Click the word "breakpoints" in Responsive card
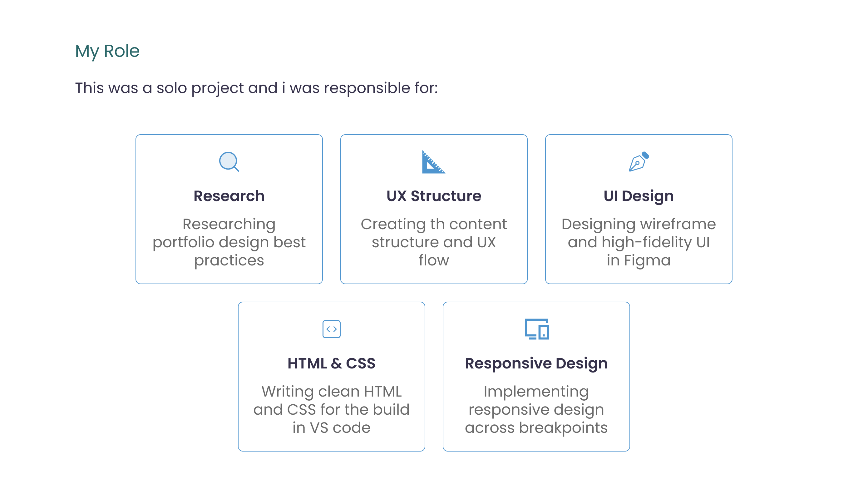This screenshot has width=868, height=489. coord(563,428)
